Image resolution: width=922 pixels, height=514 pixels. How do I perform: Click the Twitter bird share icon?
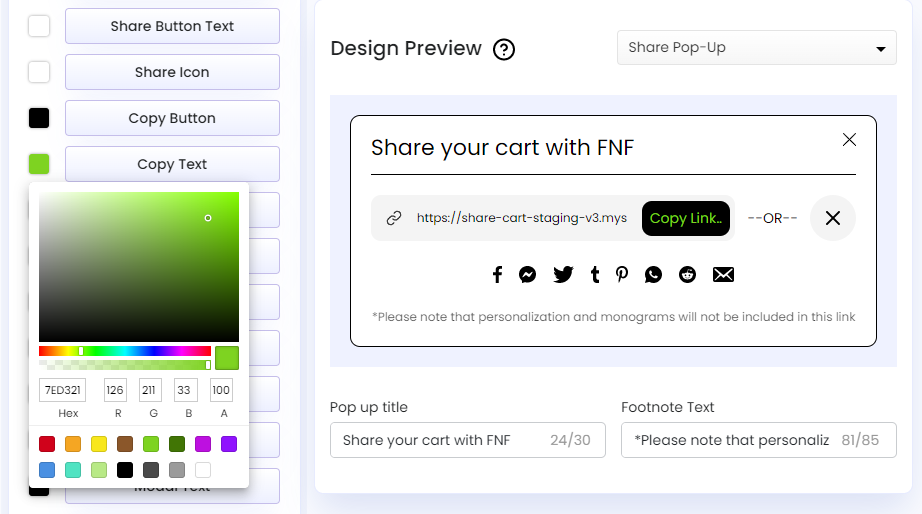[x=563, y=275]
